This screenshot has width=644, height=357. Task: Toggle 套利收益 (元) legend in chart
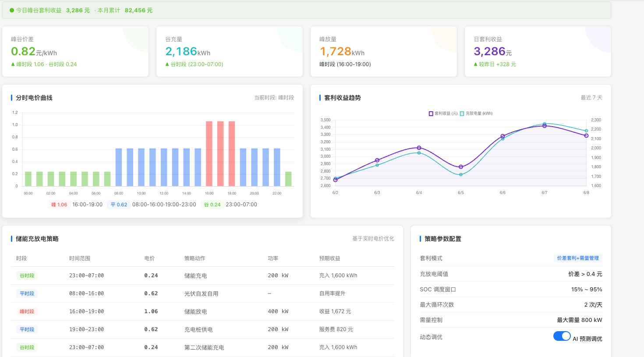pyautogui.click(x=443, y=113)
